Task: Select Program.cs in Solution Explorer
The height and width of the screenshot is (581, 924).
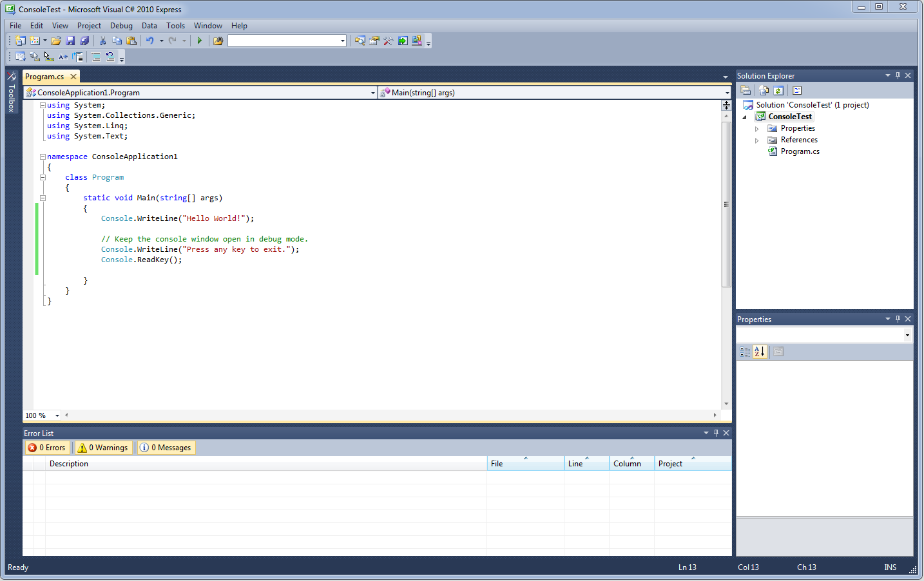Action: [800, 151]
